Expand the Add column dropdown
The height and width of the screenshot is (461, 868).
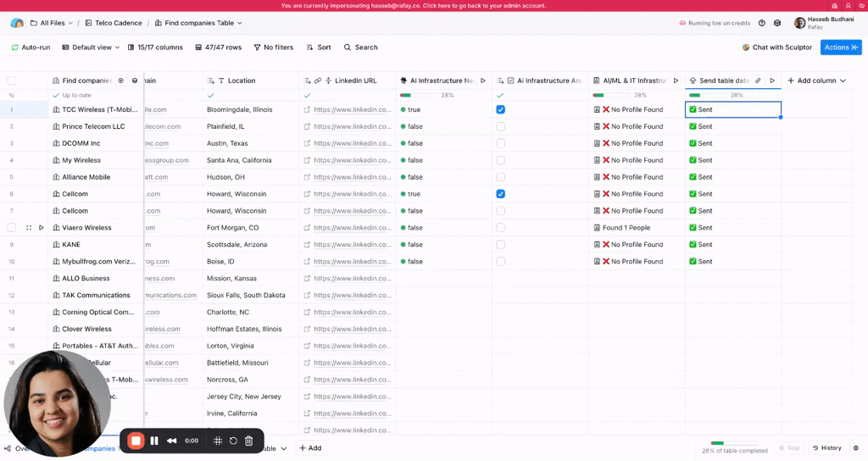(817, 81)
